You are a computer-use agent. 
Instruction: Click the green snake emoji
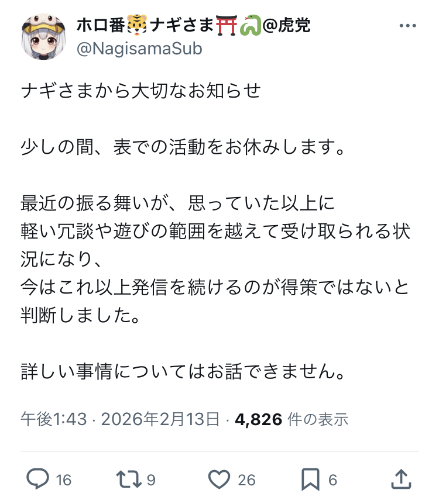(248, 26)
